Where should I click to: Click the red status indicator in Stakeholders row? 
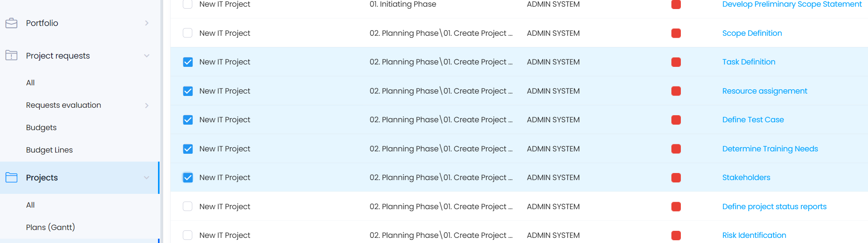click(x=676, y=178)
